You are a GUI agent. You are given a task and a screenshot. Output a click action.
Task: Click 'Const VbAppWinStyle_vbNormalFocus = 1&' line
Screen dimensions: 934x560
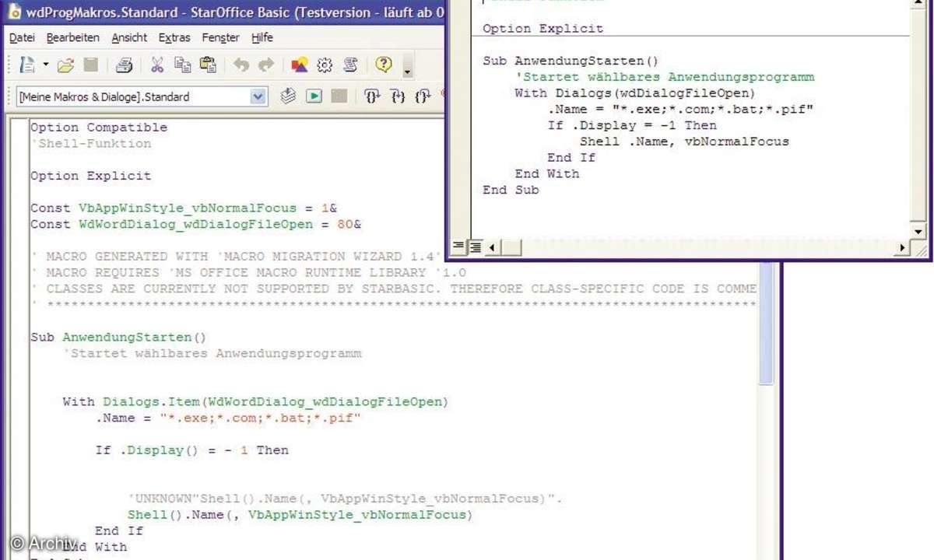184,208
